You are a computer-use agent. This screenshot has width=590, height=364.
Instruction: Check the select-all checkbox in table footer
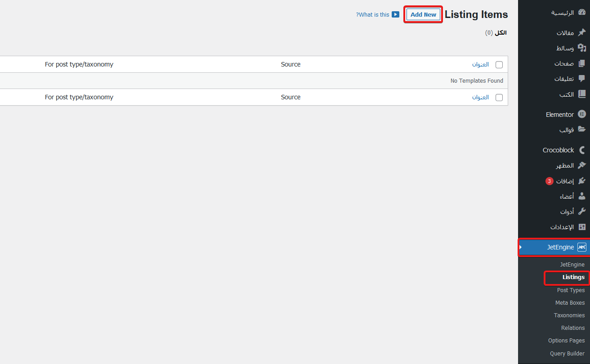[x=499, y=98]
